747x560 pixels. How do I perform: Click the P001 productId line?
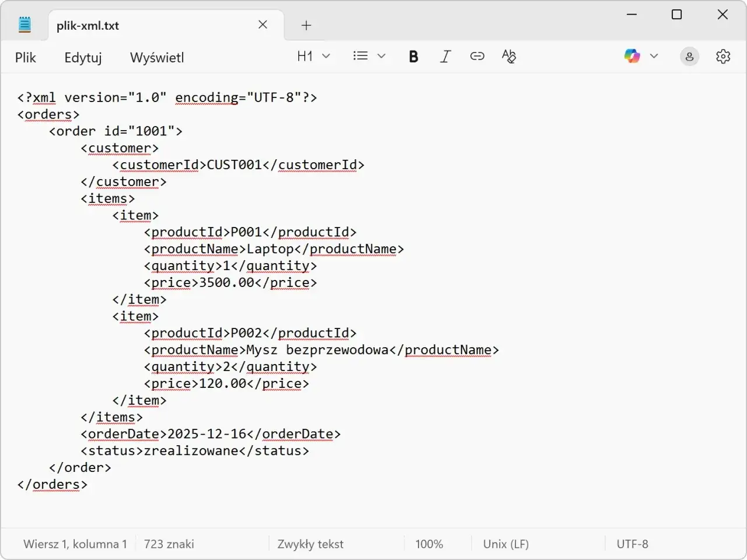(x=250, y=232)
